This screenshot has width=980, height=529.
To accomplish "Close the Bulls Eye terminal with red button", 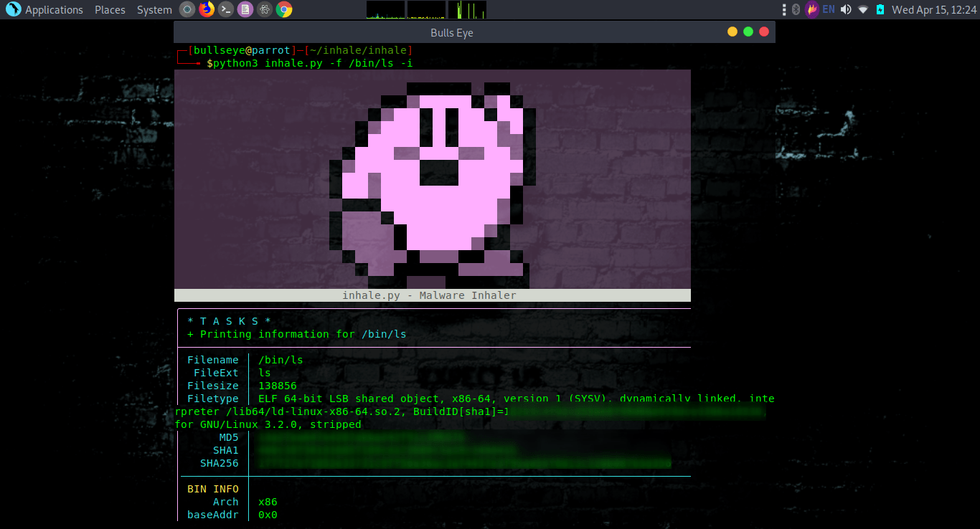I will pyautogui.click(x=764, y=32).
